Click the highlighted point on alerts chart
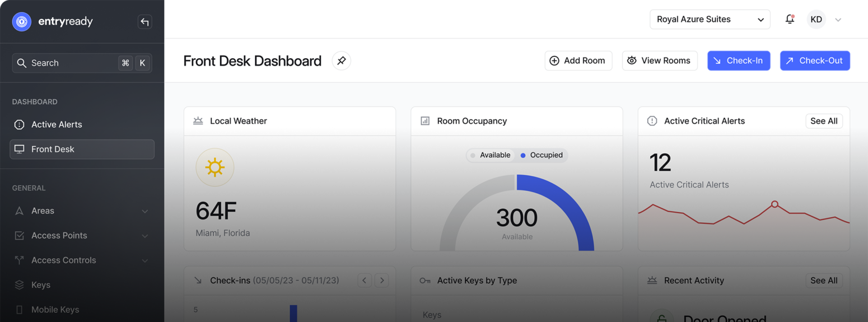 pyautogui.click(x=774, y=204)
